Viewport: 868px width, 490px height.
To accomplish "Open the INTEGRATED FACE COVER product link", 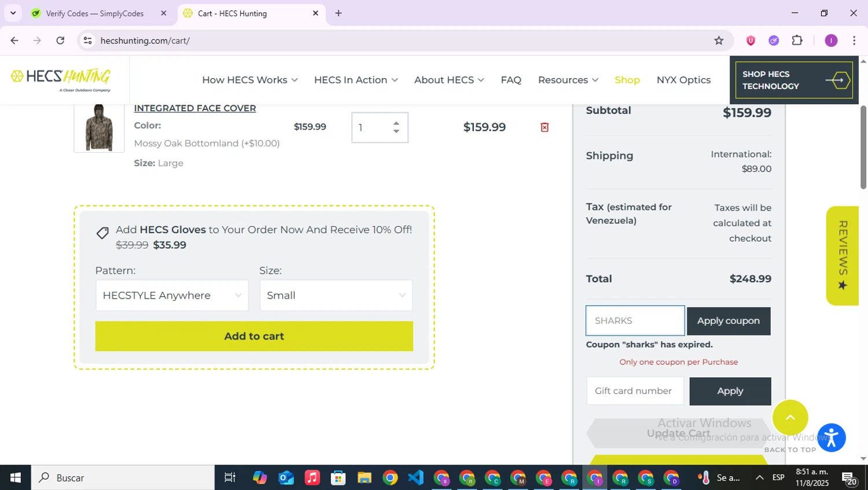I will (x=195, y=108).
